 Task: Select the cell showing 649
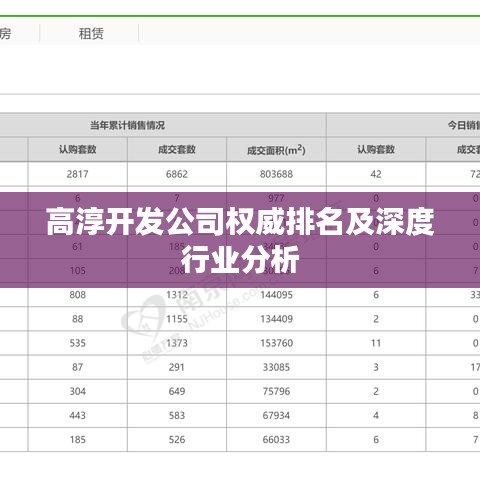[177, 391]
